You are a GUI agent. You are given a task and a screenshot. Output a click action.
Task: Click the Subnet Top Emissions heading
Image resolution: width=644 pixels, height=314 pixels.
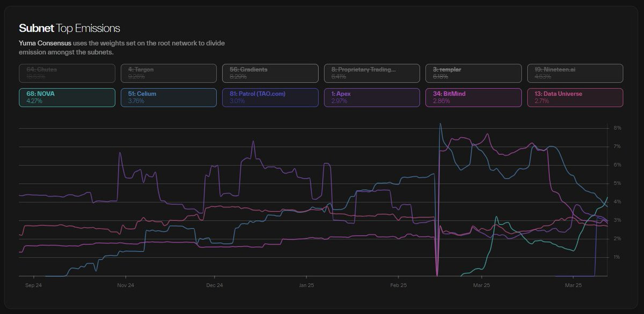pyautogui.click(x=69, y=28)
